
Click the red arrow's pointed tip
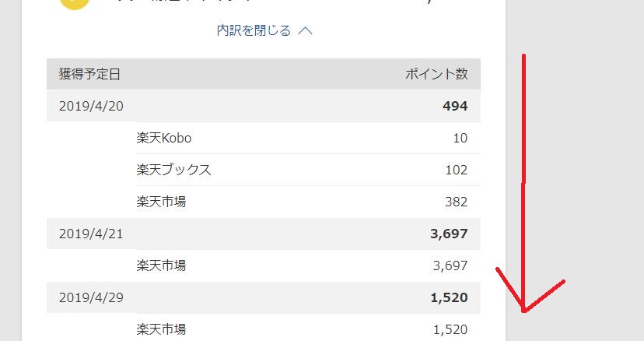tap(524, 311)
